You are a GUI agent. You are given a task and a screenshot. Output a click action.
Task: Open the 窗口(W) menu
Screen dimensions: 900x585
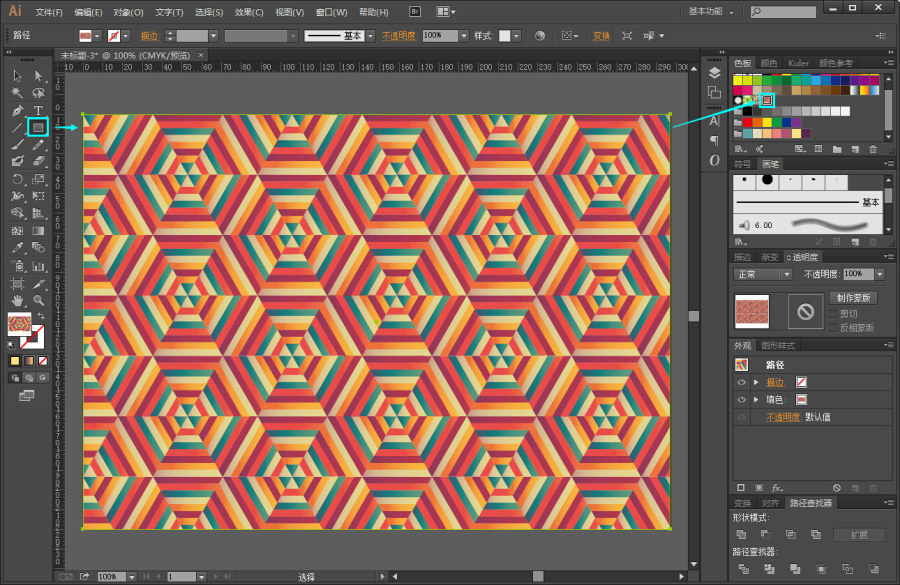click(x=331, y=12)
